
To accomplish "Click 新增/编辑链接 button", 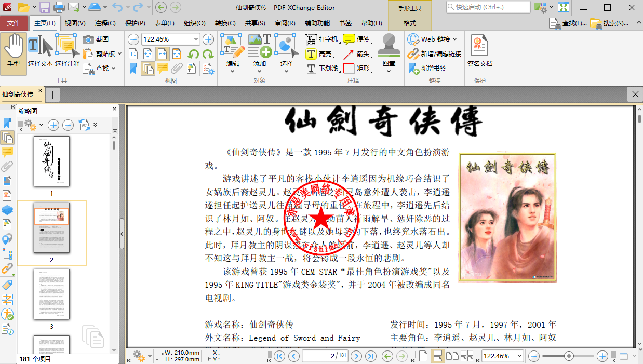I will pyautogui.click(x=434, y=54).
